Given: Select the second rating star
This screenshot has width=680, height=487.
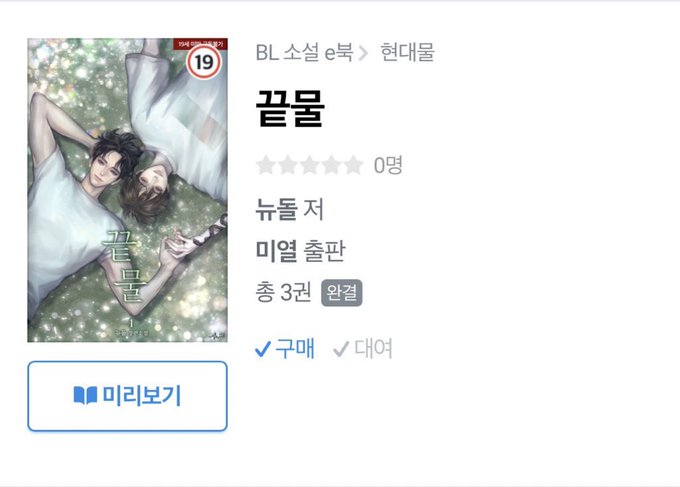Looking at the screenshot, I should 288,165.
